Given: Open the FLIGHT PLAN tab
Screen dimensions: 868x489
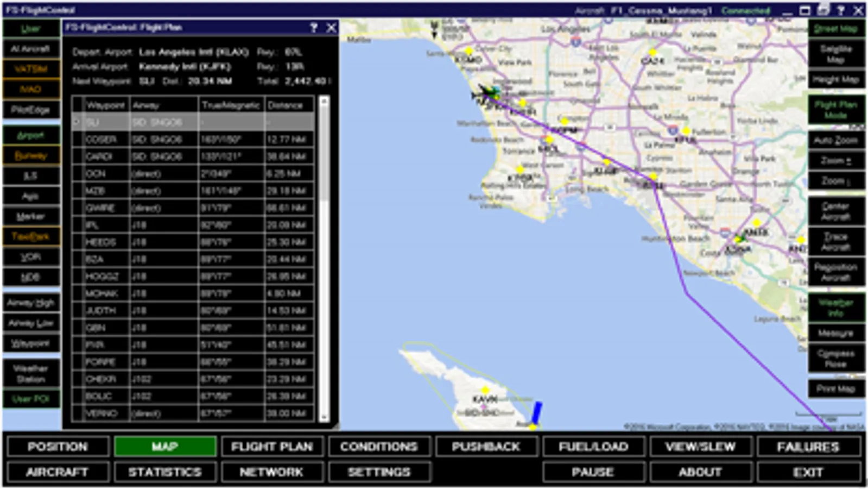Looking at the screenshot, I should (272, 447).
